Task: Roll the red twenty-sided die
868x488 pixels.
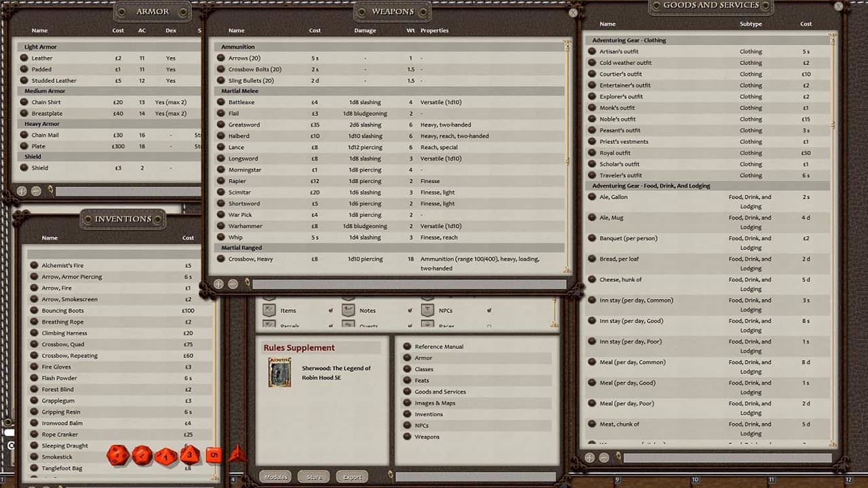Action: pos(117,455)
